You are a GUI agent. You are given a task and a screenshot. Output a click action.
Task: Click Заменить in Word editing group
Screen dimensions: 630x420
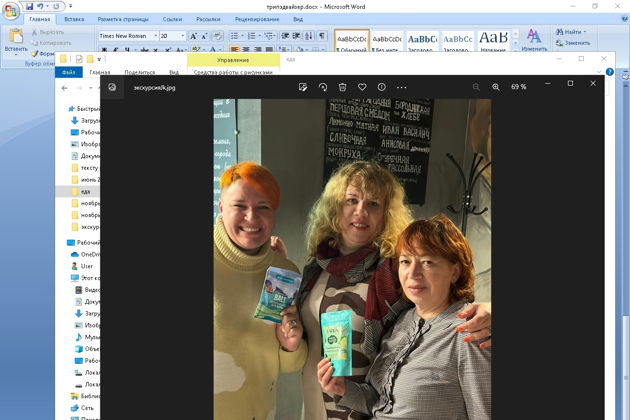[573, 43]
